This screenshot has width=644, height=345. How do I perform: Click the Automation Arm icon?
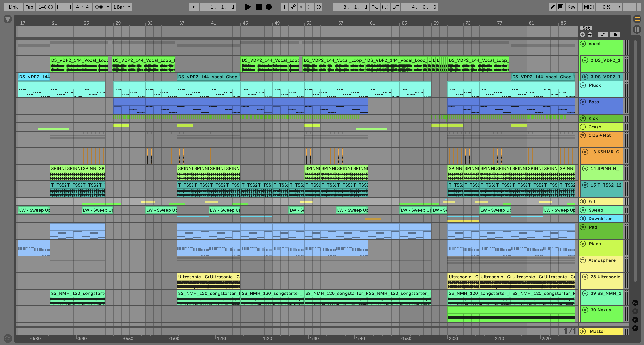pyautogui.click(x=293, y=7)
